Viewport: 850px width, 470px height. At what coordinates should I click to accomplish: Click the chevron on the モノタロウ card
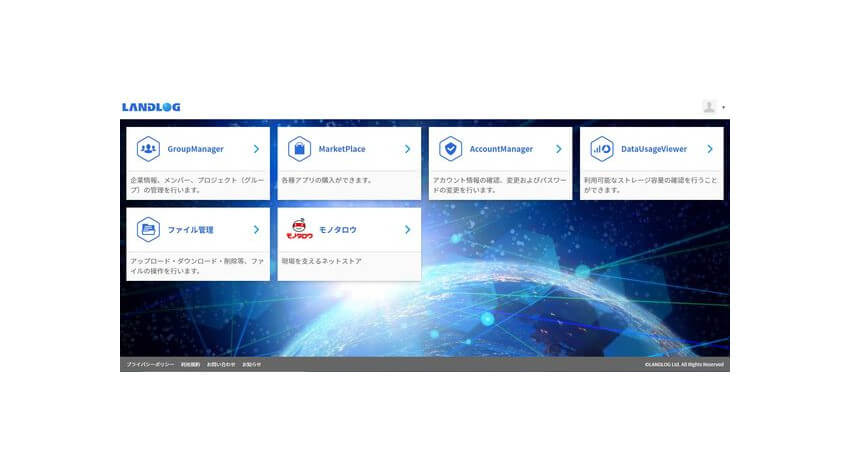pos(408,229)
